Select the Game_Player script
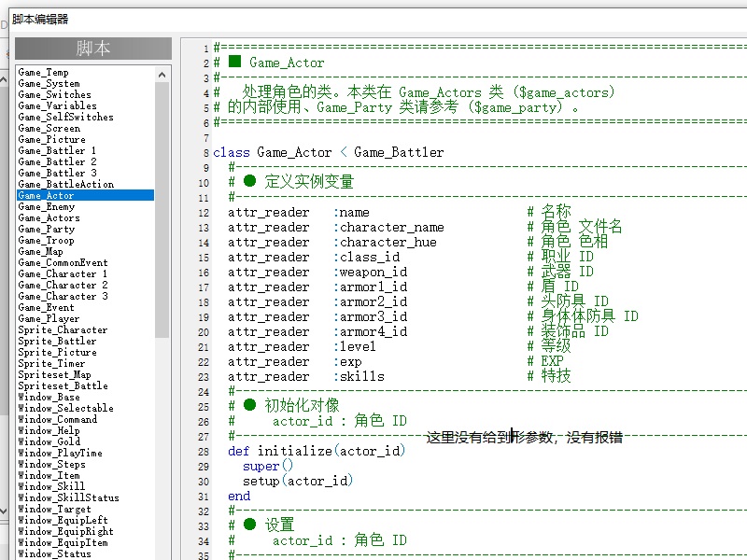747x560 pixels. (49, 318)
